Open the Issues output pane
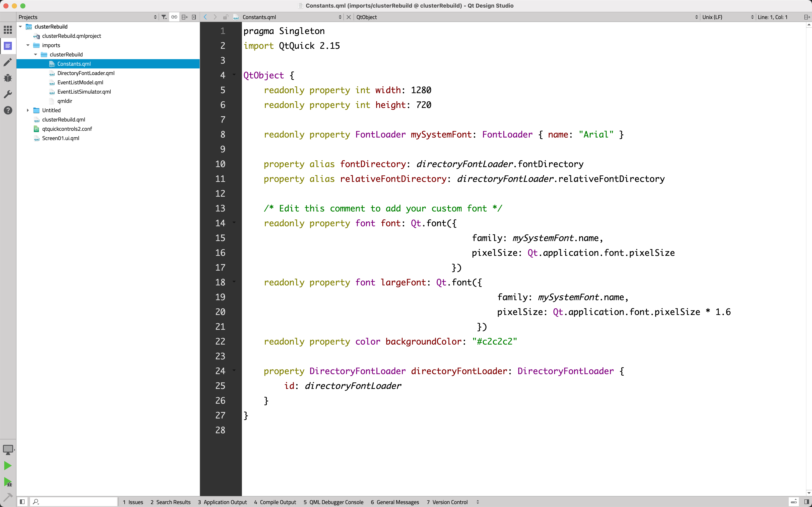This screenshot has height=507, width=812. (x=133, y=502)
